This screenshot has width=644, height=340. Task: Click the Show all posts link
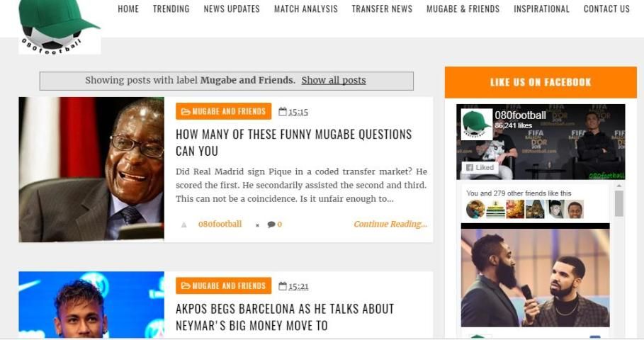(x=334, y=80)
